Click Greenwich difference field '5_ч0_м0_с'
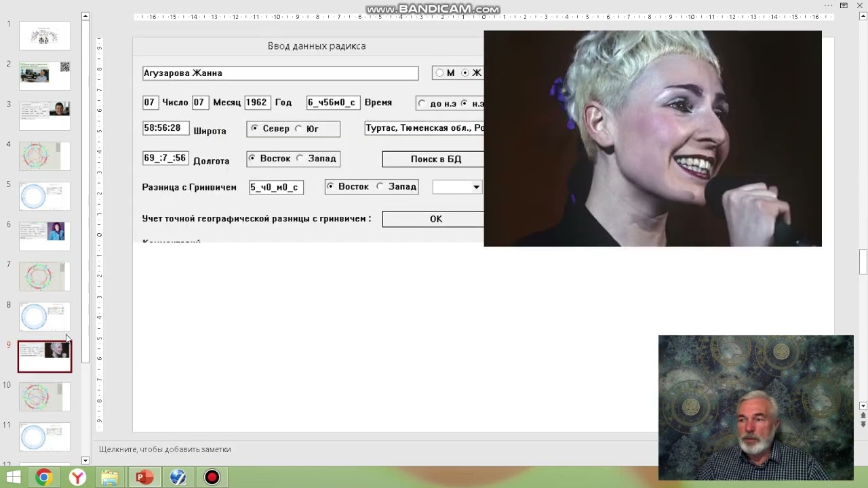This screenshot has width=868, height=488. point(276,187)
